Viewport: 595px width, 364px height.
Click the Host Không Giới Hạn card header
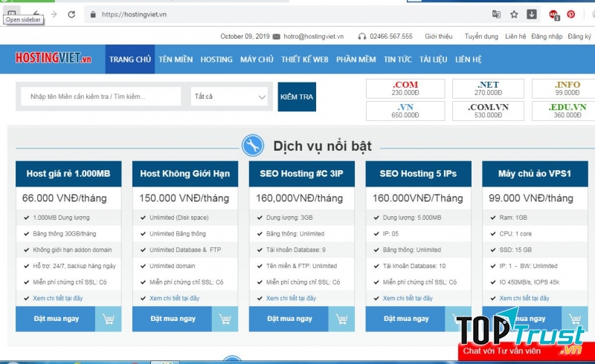[x=185, y=174]
